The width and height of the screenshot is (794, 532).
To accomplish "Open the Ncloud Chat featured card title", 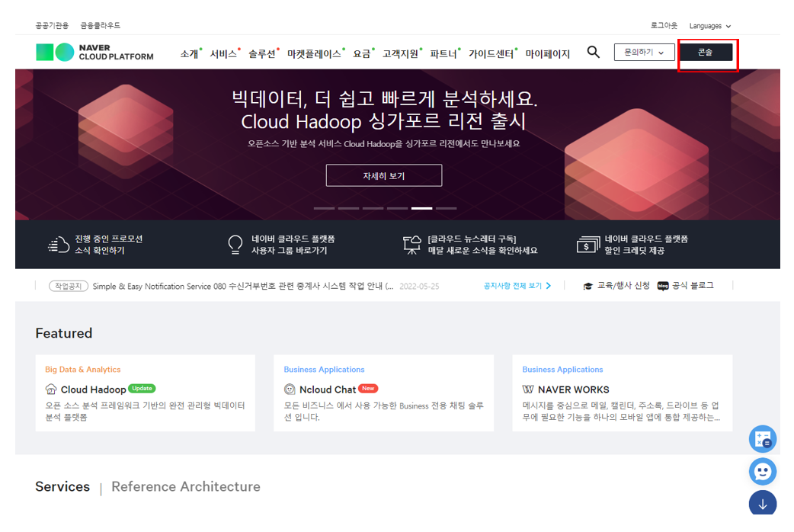I will [x=328, y=389].
